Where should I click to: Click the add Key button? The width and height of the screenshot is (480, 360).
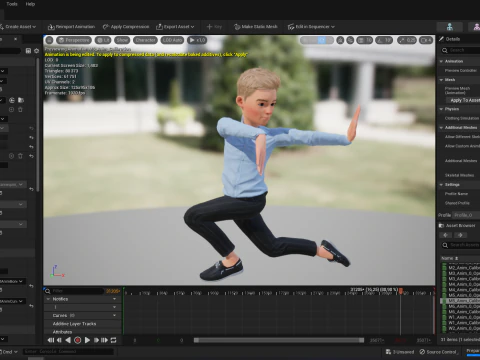(x=214, y=27)
